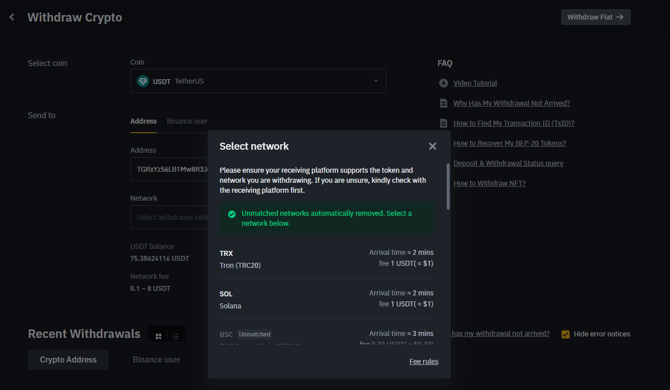Click the USDT Tether coin icon
This screenshot has height=390, width=670.
click(143, 81)
